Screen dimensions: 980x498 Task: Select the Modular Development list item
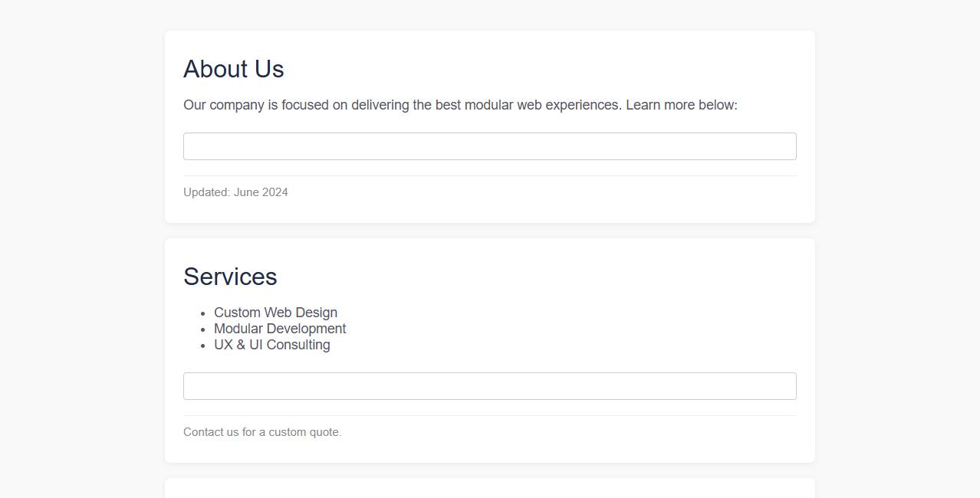point(280,329)
